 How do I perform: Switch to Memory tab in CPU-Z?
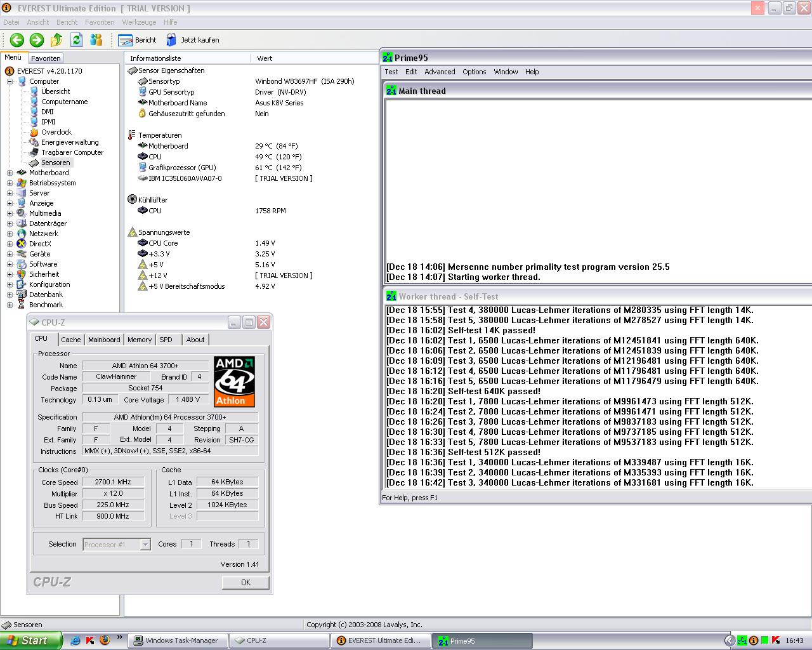pyautogui.click(x=140, y=340)
